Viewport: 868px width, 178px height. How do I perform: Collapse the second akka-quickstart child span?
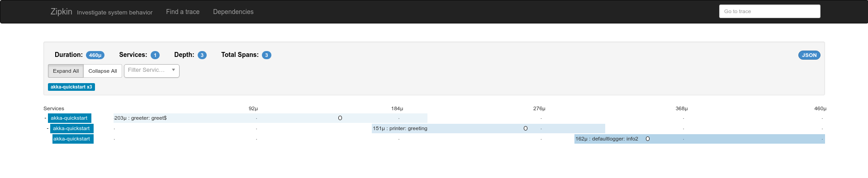[x=47, y=128]
